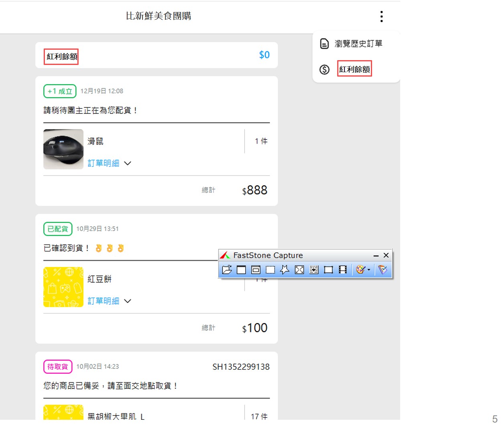Select fixed-size region capture tool
This screenshot has width=504, height=431.
click(x=328, y=270)
